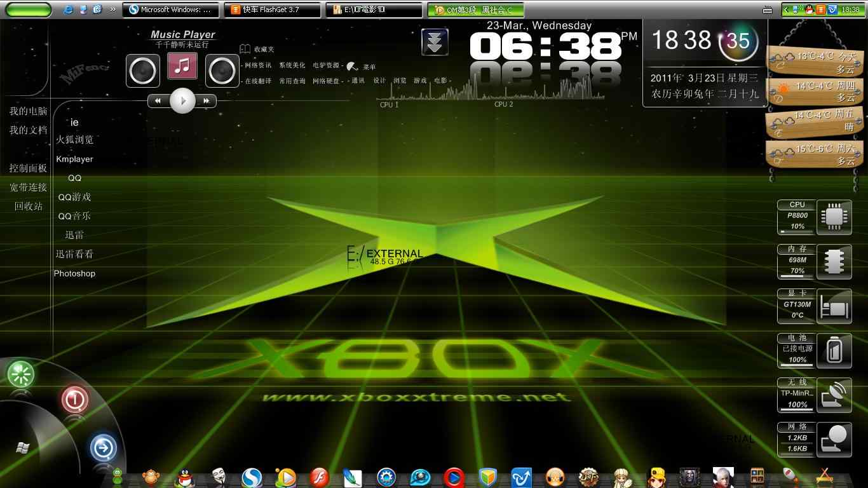
Task: Open 宽带连接 shortcut
Action: point(28,187)
